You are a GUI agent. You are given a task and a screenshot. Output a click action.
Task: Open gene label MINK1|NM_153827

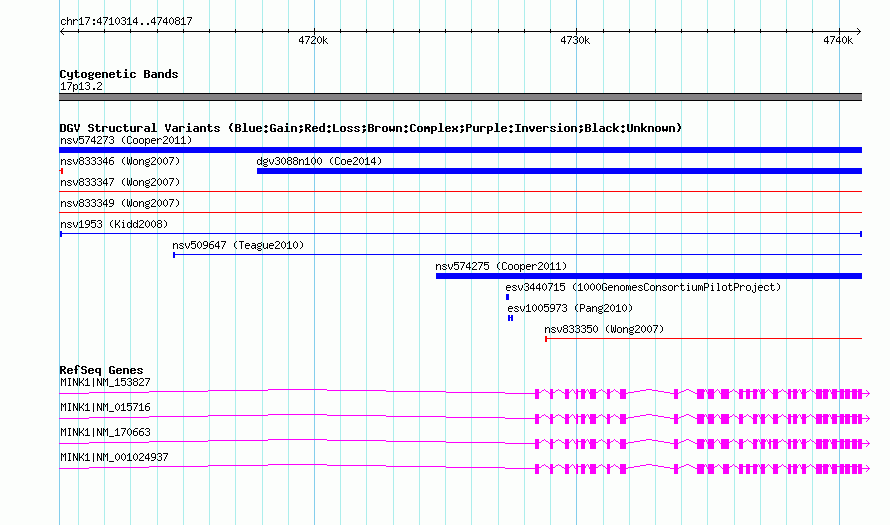click(x=105, y=383)
